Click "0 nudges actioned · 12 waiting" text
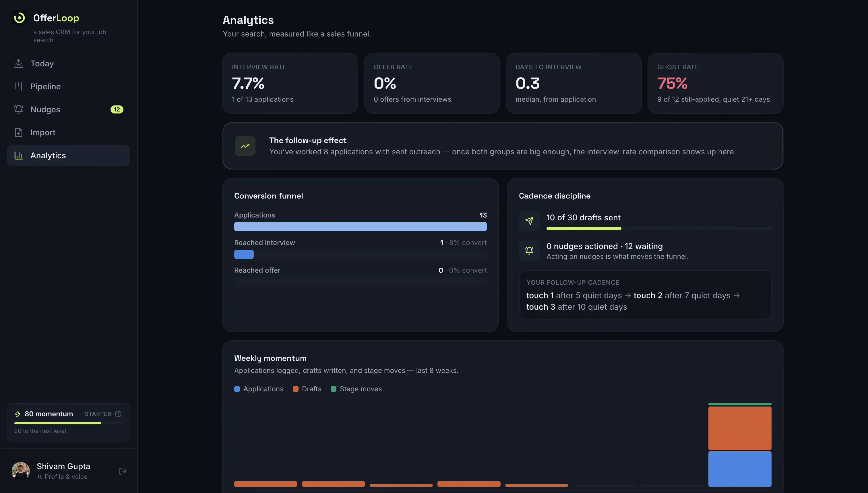The height and width of the screenshot is (493, 868). pos(604,246)
